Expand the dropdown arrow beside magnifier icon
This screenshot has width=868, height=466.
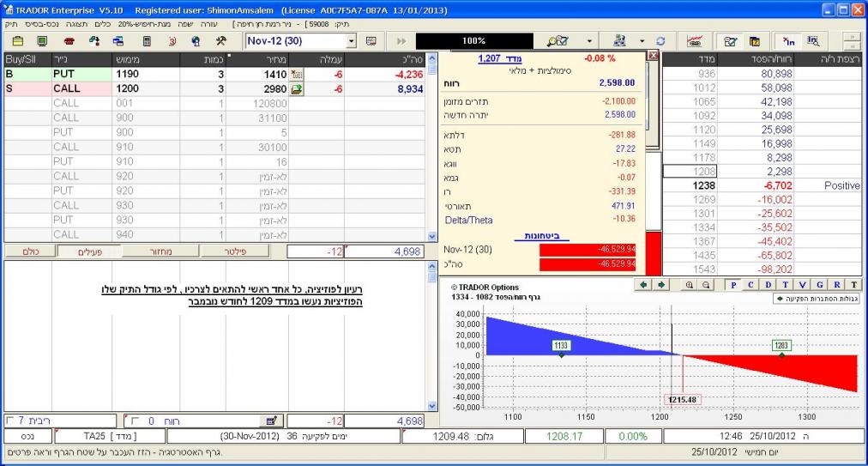click(589, 41)
